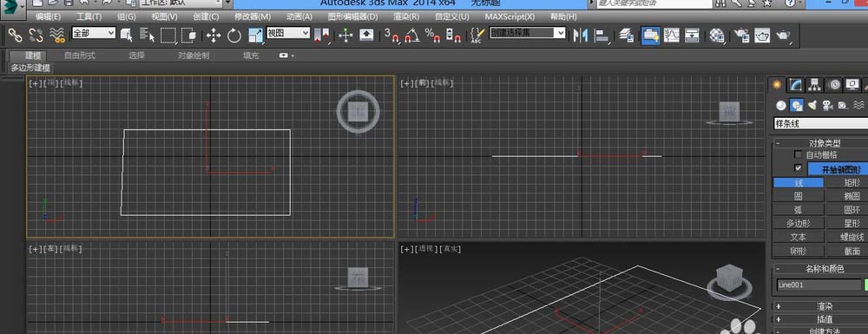Open the Display command panel tab

852,85
